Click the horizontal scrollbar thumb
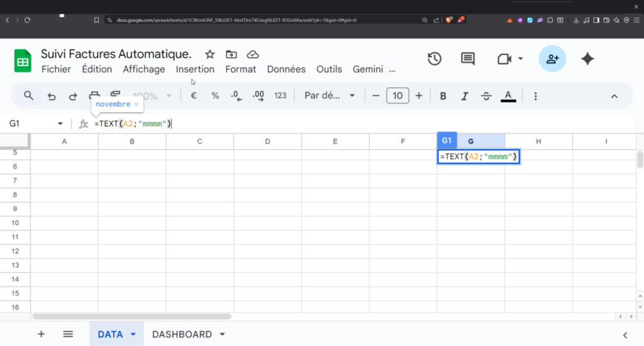This screenshot has height=346, width=644. point(131,316)
